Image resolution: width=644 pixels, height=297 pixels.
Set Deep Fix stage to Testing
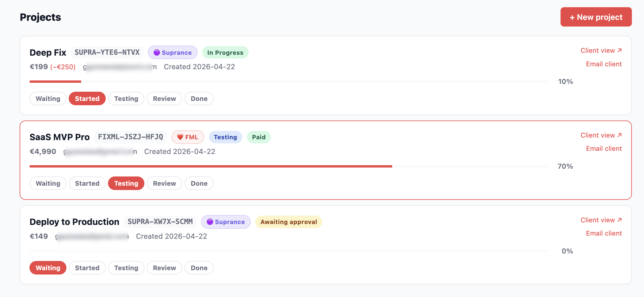click(126, 99)
